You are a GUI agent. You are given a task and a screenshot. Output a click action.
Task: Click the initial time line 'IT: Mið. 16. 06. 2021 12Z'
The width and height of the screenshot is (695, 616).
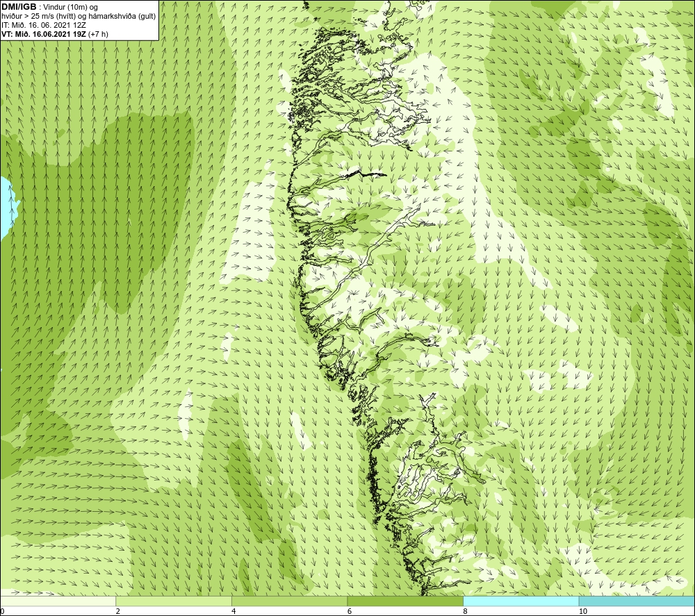coord(44,25)
